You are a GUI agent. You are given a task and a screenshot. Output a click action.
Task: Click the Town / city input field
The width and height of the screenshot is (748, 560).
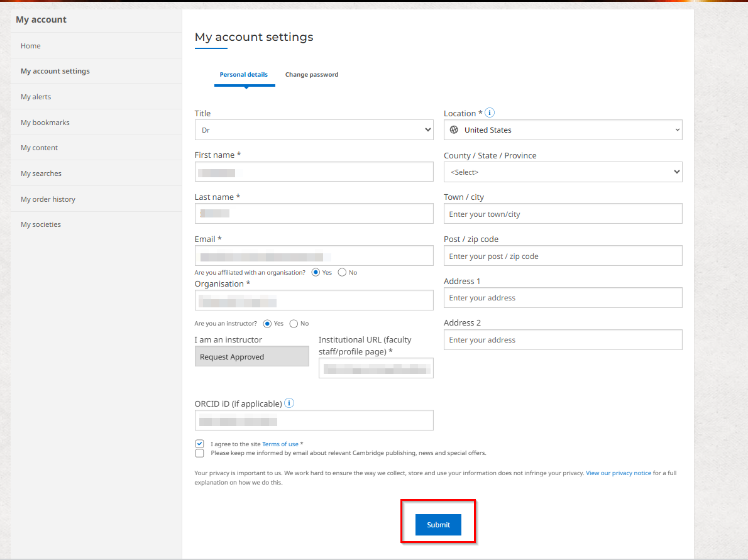tap(563, 214)
